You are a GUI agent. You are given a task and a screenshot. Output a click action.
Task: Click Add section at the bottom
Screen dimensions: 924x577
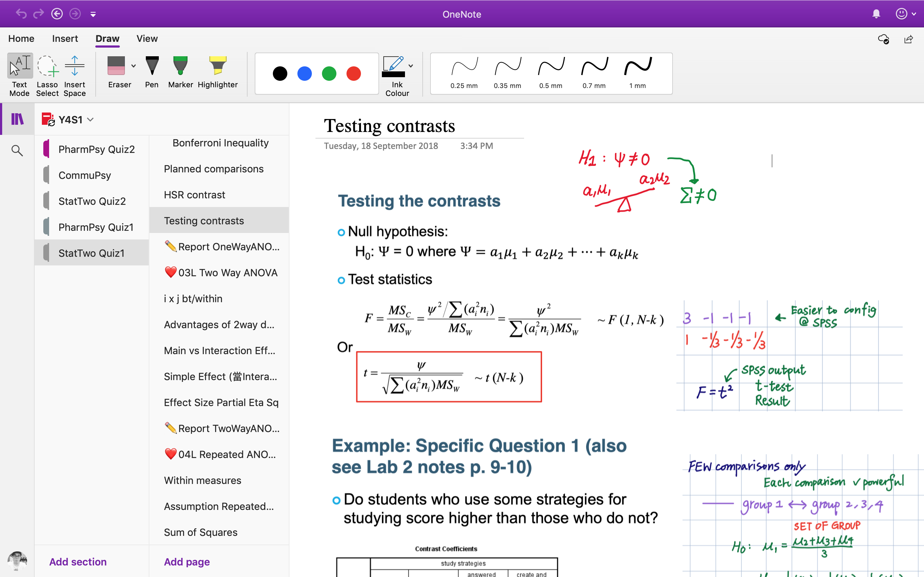(78, 562)
